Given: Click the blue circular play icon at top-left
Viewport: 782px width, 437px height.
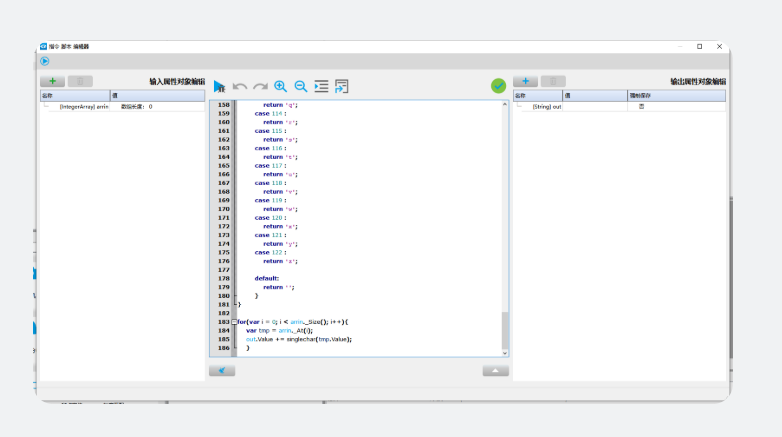Looking at the screenshot, I should tap(45, 62).
